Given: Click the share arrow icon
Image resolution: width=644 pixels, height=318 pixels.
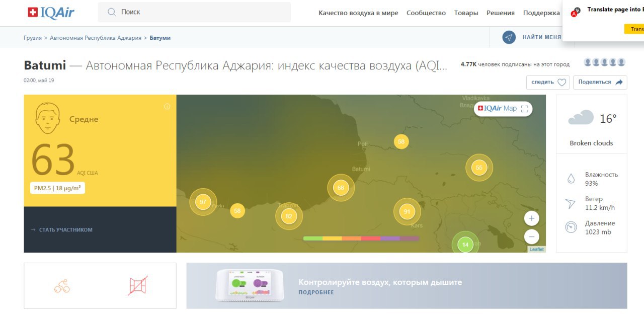Looking at the screenshot, I should [x=619, y=82].
